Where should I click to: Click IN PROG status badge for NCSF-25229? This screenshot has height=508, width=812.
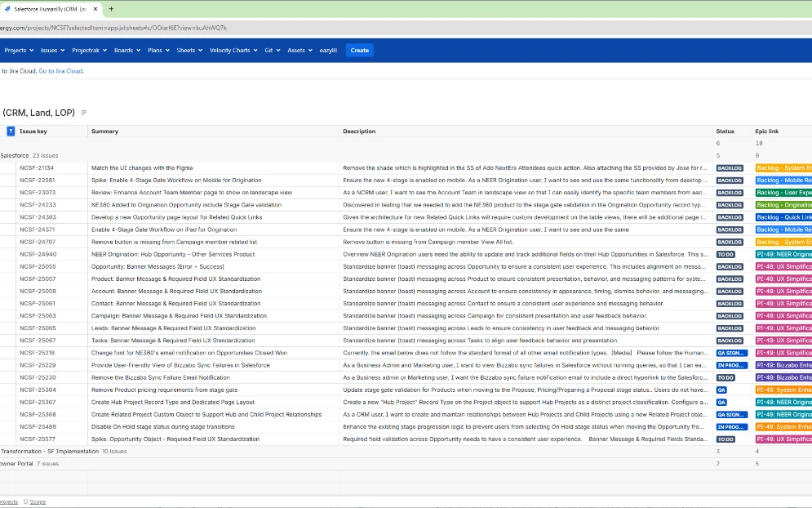[x=732, y=365]
